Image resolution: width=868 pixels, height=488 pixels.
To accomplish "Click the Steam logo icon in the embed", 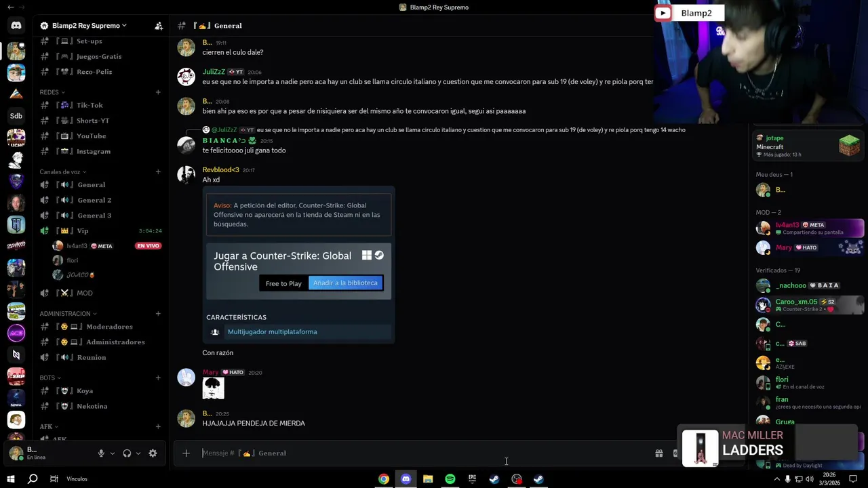I will [x=379, y=256].
